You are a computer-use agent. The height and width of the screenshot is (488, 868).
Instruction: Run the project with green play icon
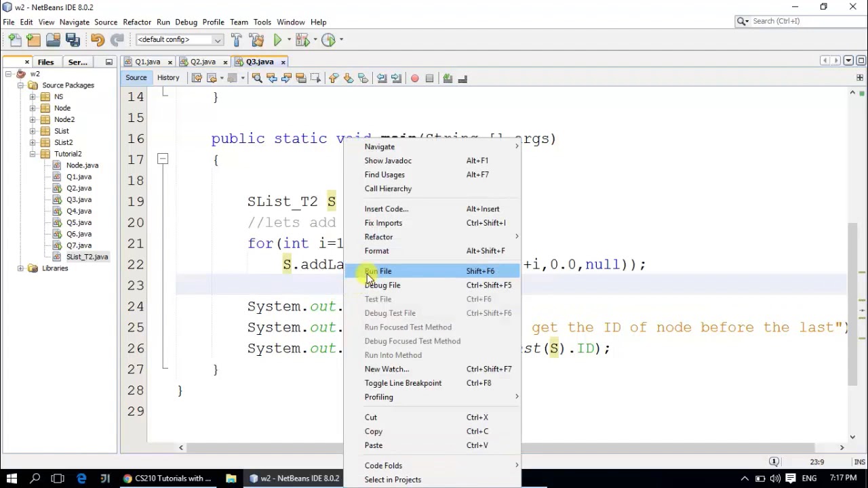point(277,39)
